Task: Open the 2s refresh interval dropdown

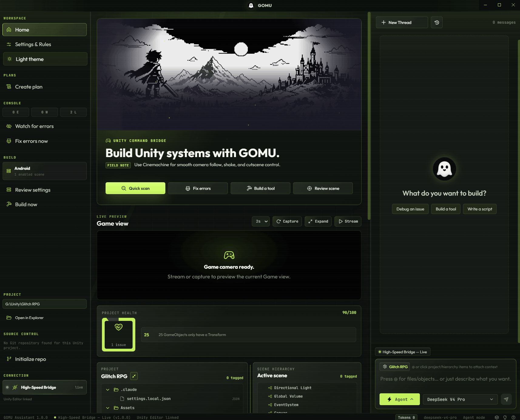Action: (261, 221)
